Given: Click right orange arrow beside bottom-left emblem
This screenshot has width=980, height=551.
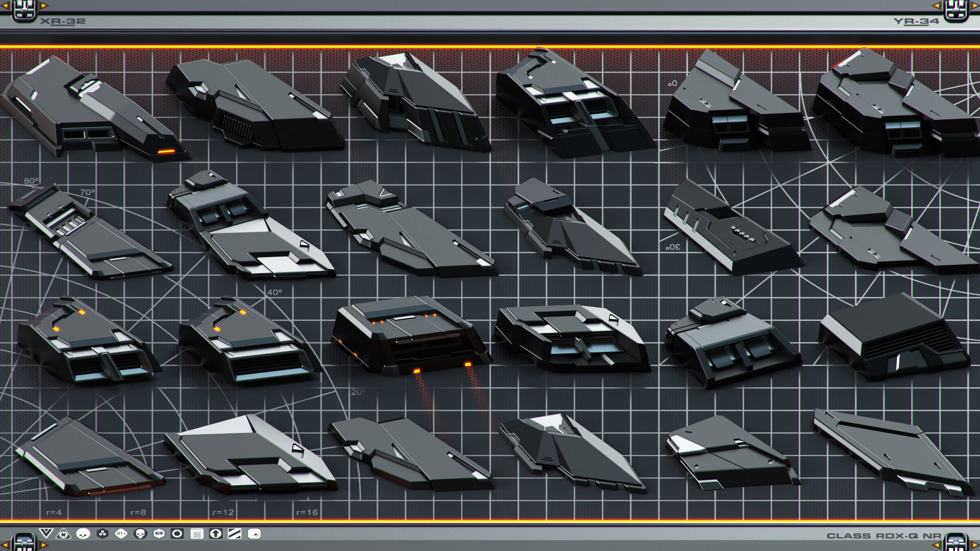Looking at the screenshot, I should pos(43,545).
